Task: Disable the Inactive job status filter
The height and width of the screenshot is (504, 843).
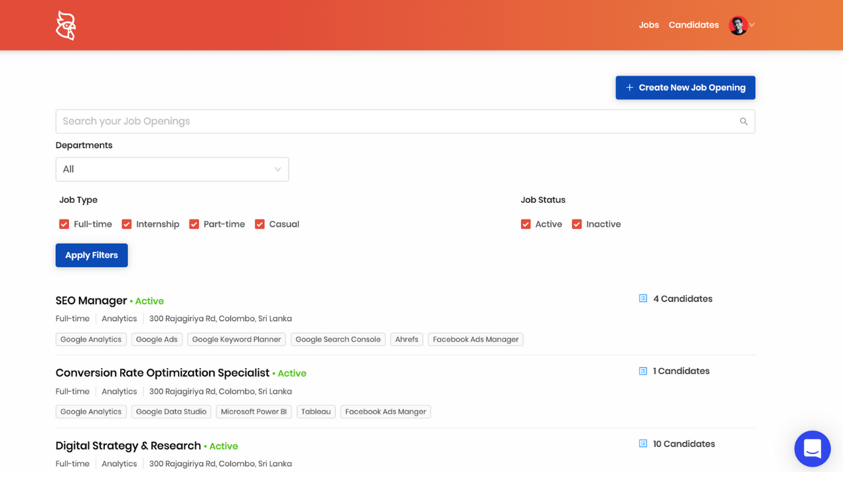Action: point(576,224)
